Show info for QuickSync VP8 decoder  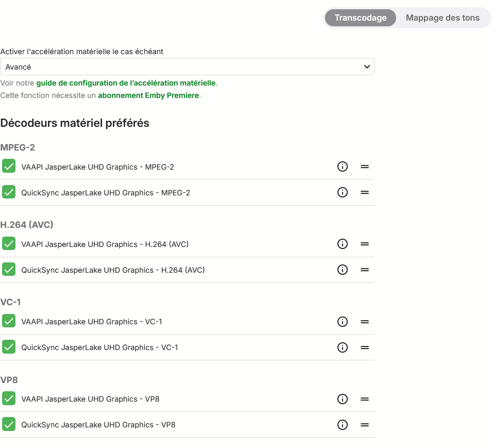[x=342, y=425]
